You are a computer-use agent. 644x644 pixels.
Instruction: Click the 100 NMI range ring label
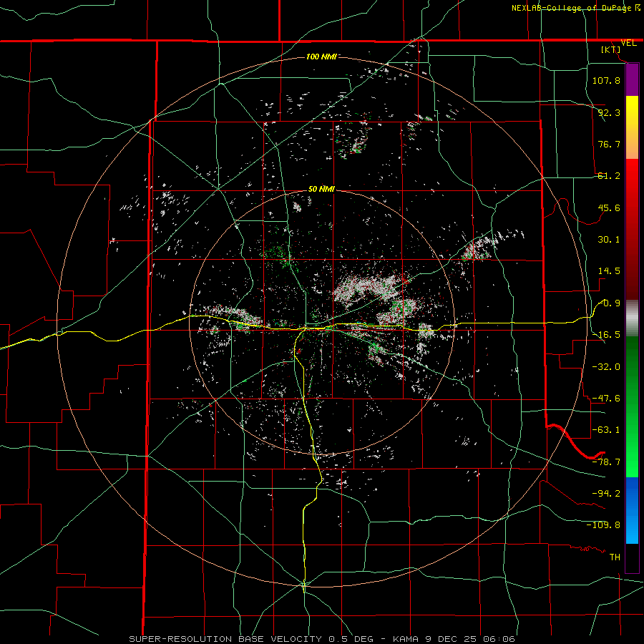[321, 57]
